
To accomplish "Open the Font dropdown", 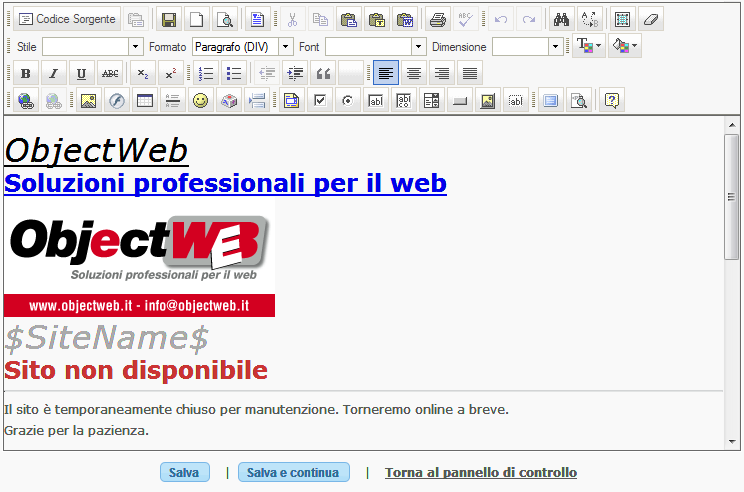I will 375,46.
